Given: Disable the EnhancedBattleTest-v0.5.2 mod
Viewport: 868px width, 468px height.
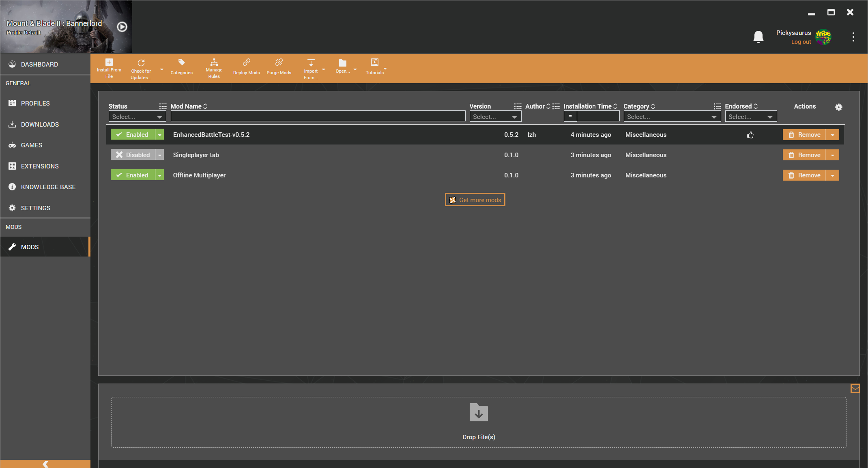Looking at the screenshot, I should point(133,135).
